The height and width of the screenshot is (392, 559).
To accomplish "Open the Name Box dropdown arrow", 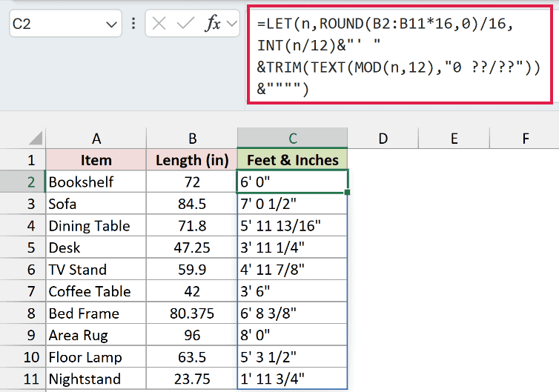I will pos(111,24).
